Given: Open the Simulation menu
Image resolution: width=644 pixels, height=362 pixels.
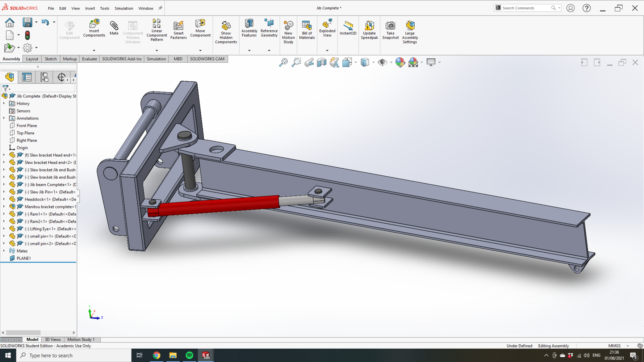Looking at the screenshot, I should (124, 8).
